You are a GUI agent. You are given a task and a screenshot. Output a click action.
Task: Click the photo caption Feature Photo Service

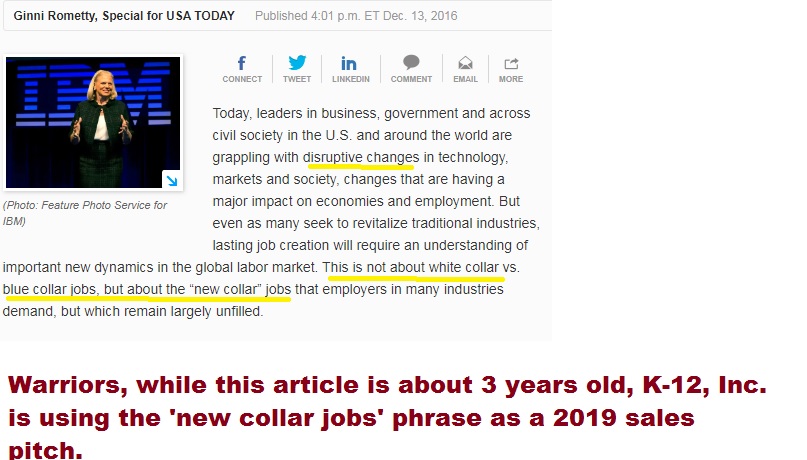pos(85,213)
